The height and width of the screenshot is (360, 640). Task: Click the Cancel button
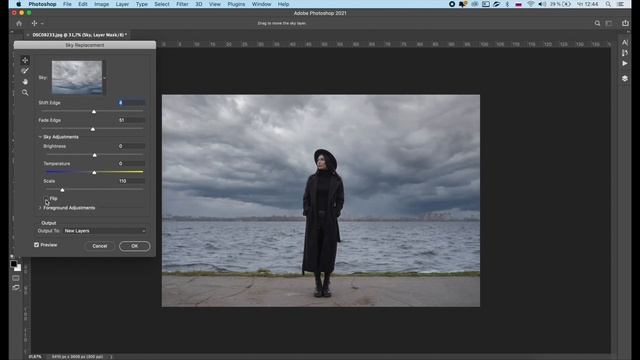pyautogui.click(x=100, y=246)
